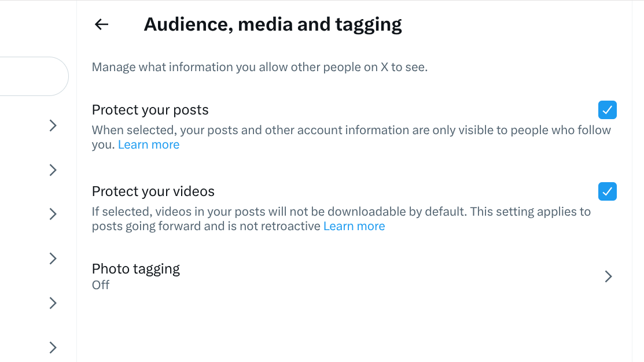Open Photo tagging via its right chevron
Screen dimensions: 644x362
608,276
